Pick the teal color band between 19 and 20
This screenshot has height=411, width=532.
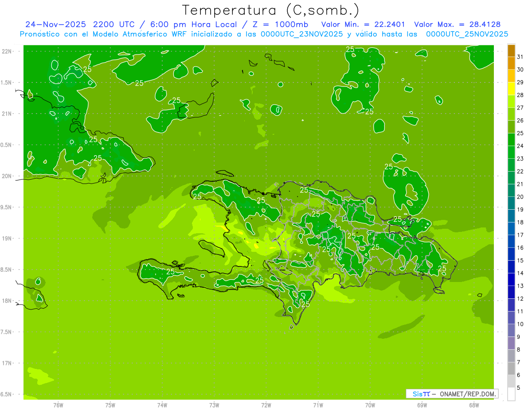pyautogui.click(x=511, y=203)
